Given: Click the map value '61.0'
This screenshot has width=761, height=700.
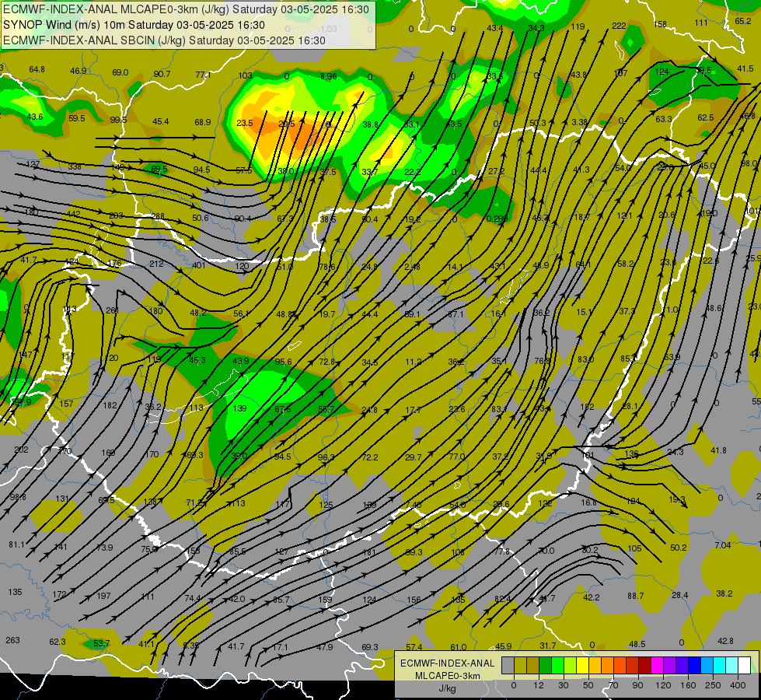Looking at the screenshot, I should click(459, 647).
